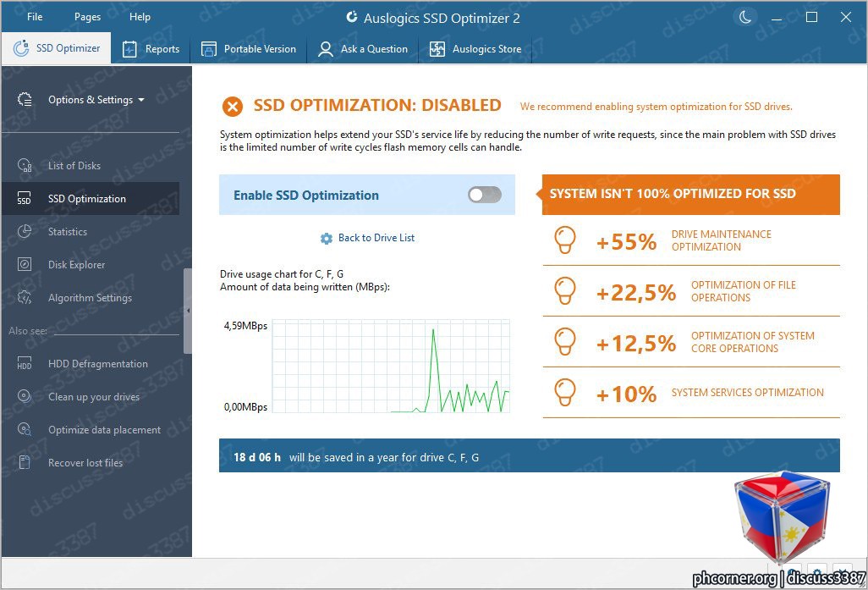Open the Ask a Question tab
Image resolution: width=868 pixels, height=590 pixels.
tap(363, 49)
